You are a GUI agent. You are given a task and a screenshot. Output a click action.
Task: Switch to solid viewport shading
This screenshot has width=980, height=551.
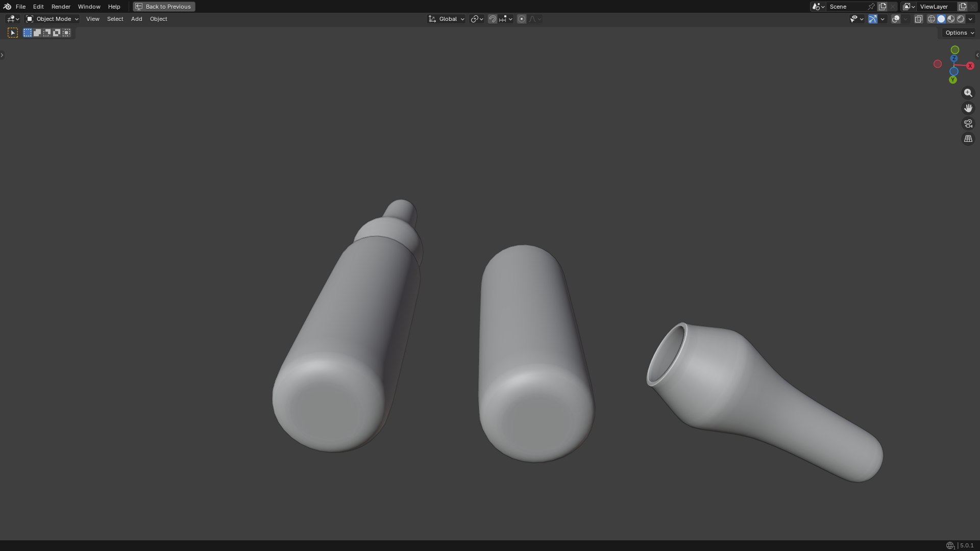[x=941, y=19]
